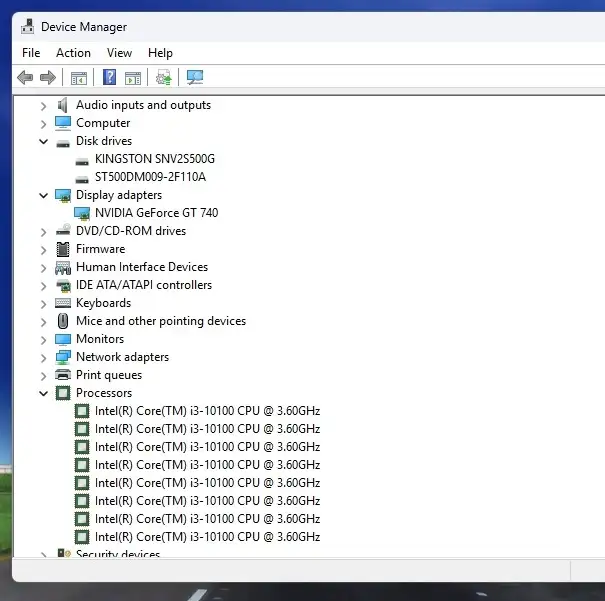Select KINGSTON SNV2S500G disk drive

point(155,159)
